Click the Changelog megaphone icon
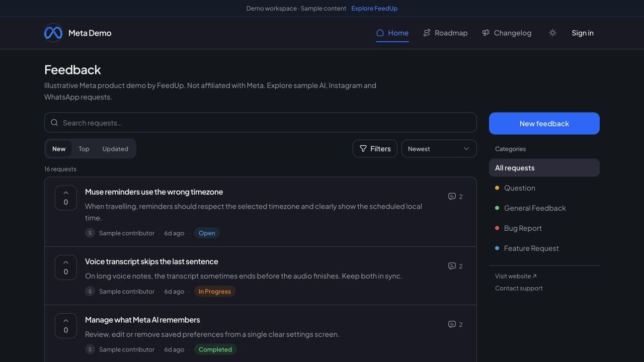Screen dimensions: 644x362 (x=486, y=33)
